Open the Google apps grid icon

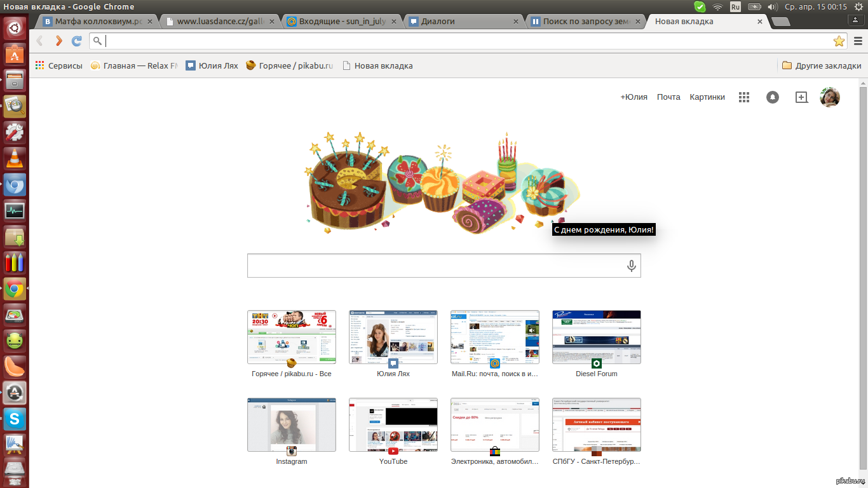click(x=744, y=97)
